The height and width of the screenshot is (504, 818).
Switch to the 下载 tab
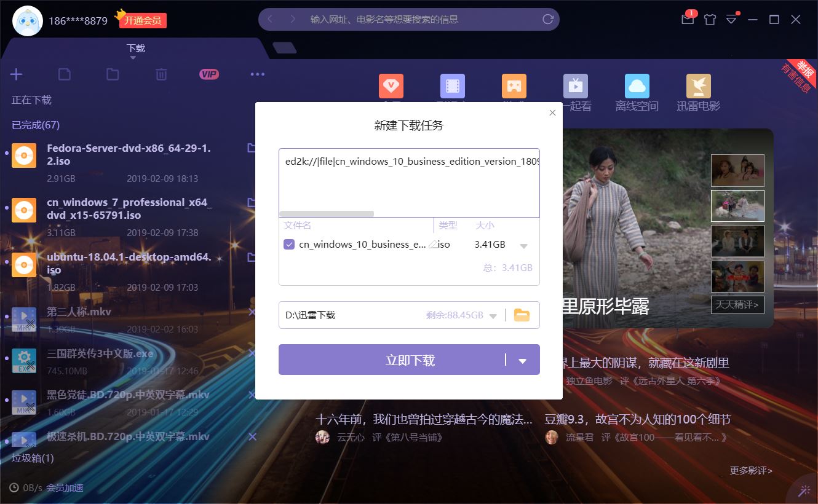pyautogui.click(x=135, y=48)
